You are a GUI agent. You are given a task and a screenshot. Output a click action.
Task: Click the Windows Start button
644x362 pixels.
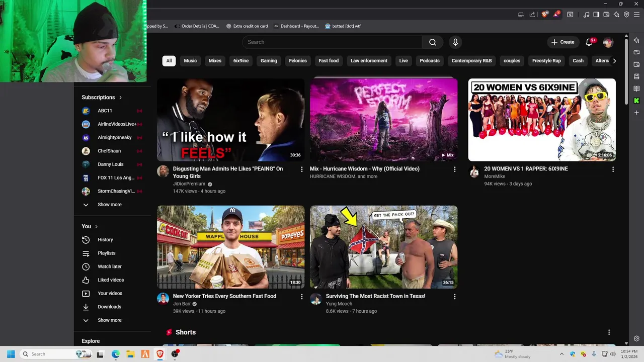(11, 354)
